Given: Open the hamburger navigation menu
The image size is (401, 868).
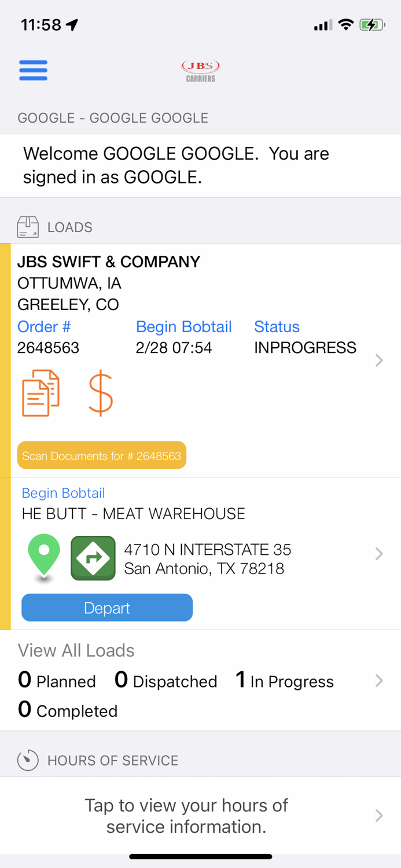Looking at the screenshot, I should (x=33, y=69).
